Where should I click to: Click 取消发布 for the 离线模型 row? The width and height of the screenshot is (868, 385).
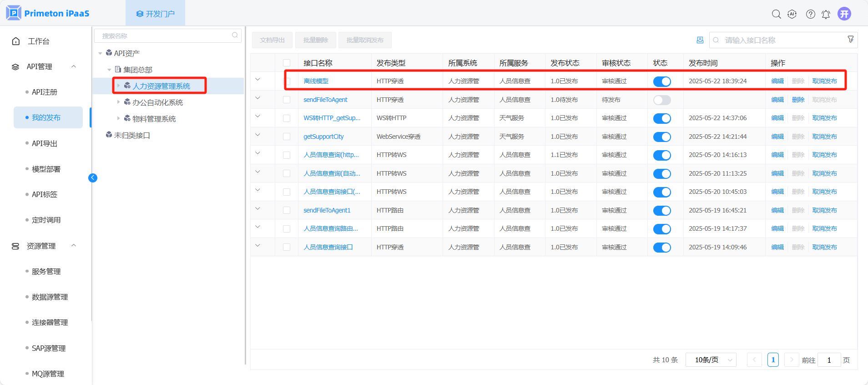(824, 81)
